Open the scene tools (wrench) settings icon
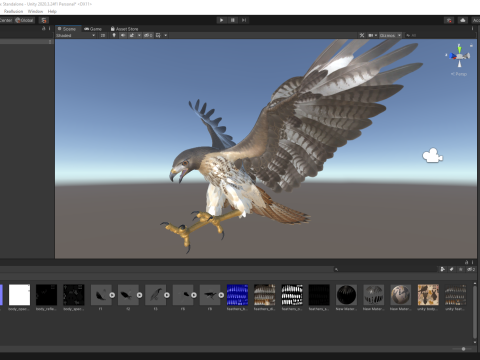This screenshot has width=480, height=360. (362, 35)
